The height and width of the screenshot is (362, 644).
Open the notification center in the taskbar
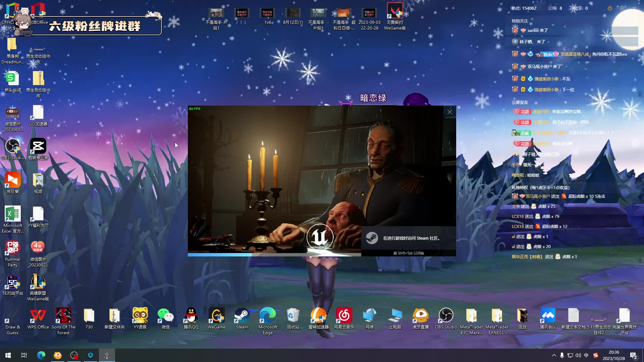[633, 355]
